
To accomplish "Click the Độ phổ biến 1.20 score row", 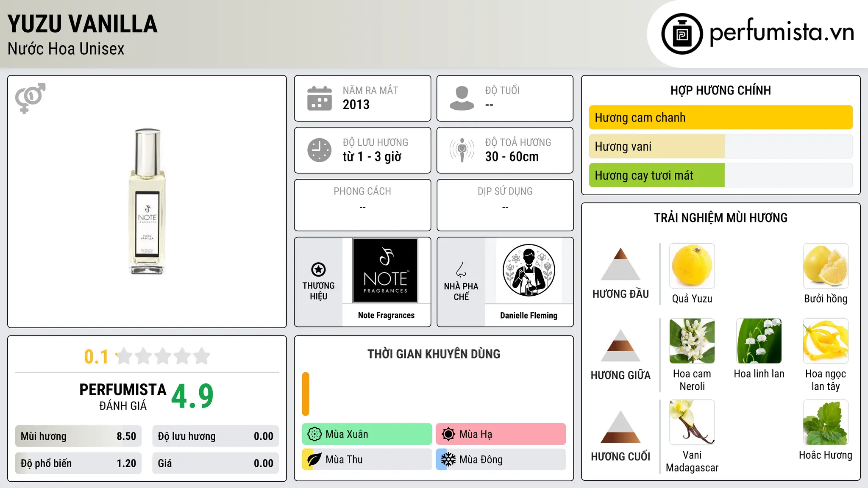I will [x=78, y=463].
